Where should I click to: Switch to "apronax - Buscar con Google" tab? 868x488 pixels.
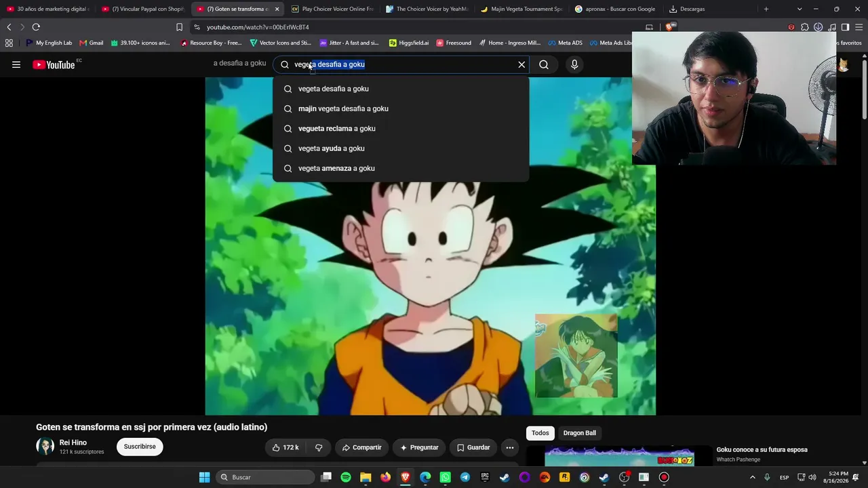tap(617, 9)
